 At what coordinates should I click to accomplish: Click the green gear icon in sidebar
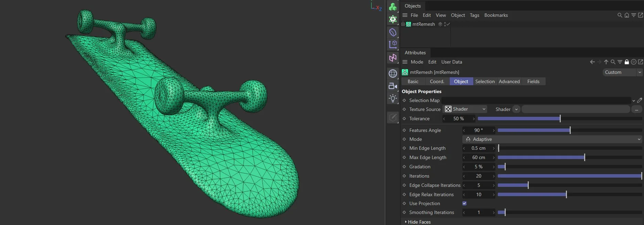[393, 19]
